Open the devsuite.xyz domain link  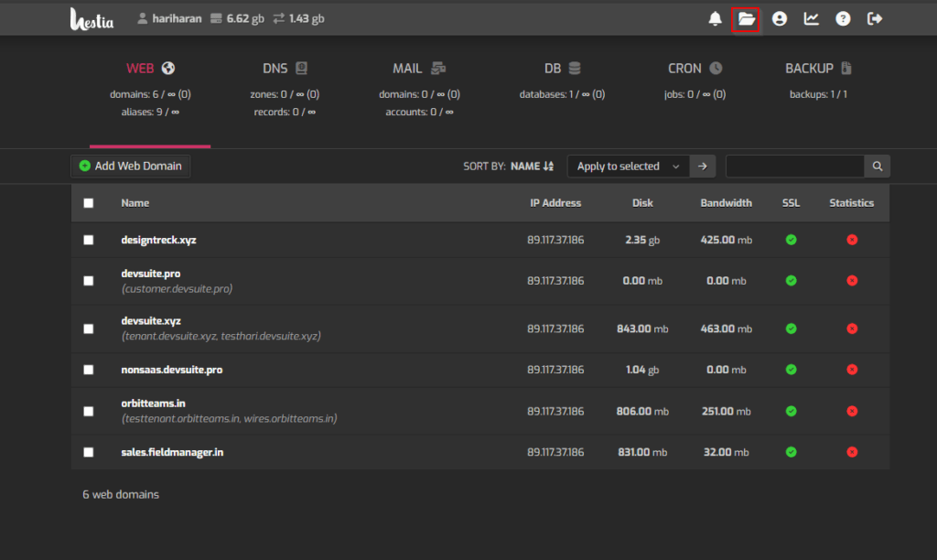[151, 321]
